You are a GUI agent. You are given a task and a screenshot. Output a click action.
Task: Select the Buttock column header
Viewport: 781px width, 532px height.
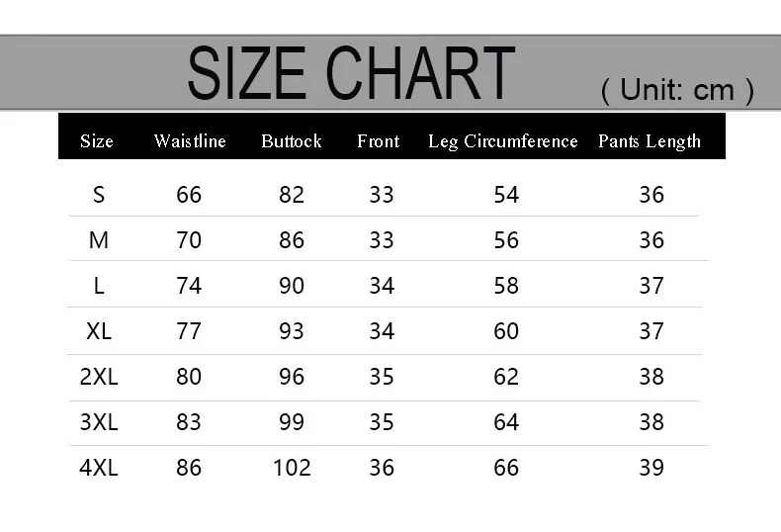(292, 141)
